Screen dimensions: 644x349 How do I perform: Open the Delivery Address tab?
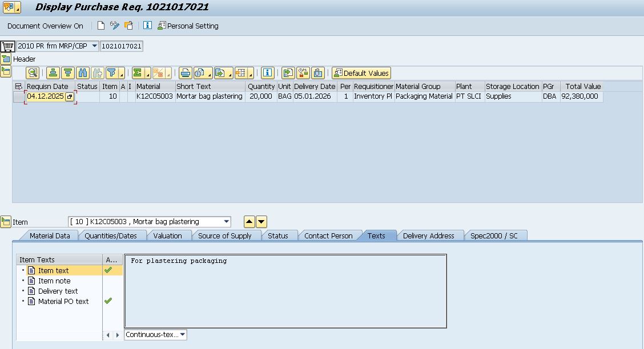(x=428, y=236)
